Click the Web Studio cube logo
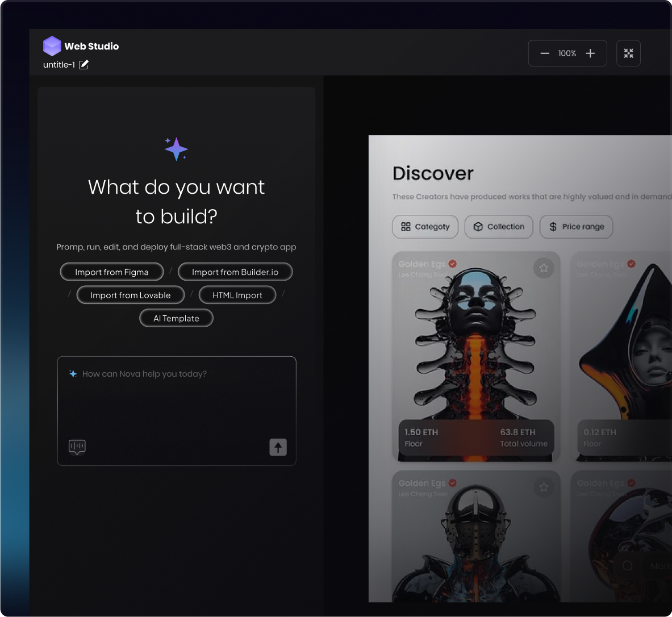Viewport: 672px width, 617px height. 52,46
